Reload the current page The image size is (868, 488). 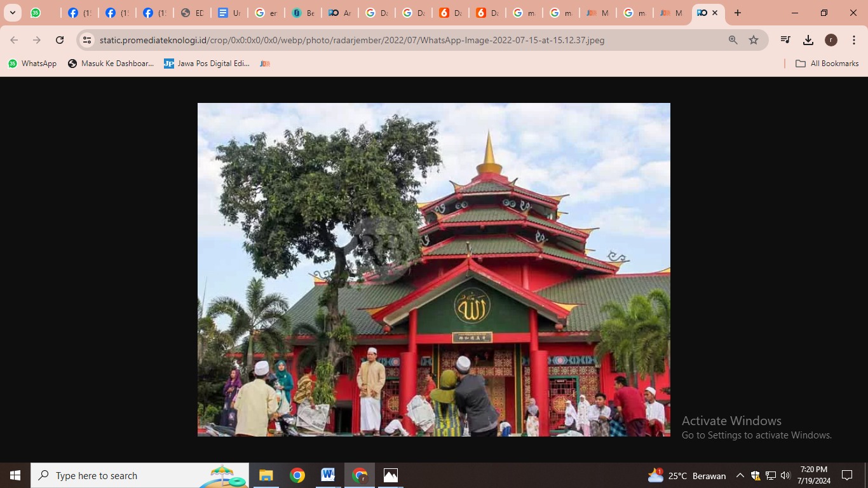pos(59,39)
